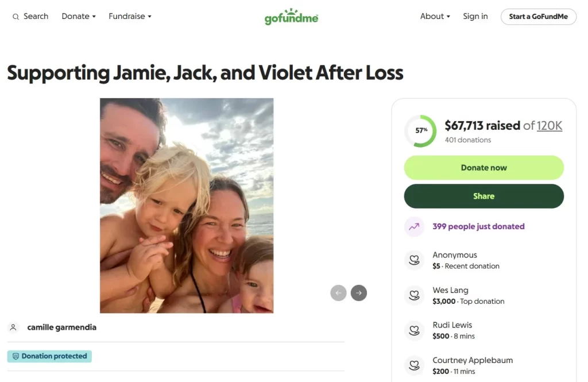Open the GoFundMe logo homepage
This screenshot has width=588, height=382.
click(291, 17)
